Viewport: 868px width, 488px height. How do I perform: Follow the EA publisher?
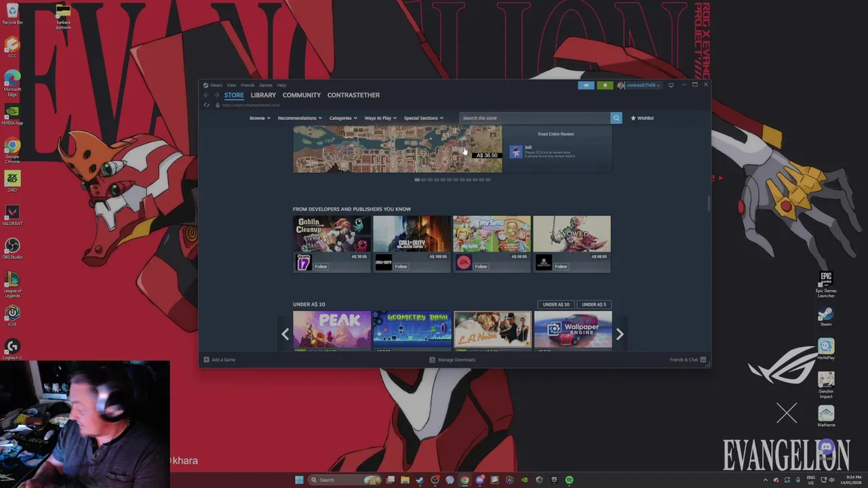pyautogui.click(x=481, y=266)
